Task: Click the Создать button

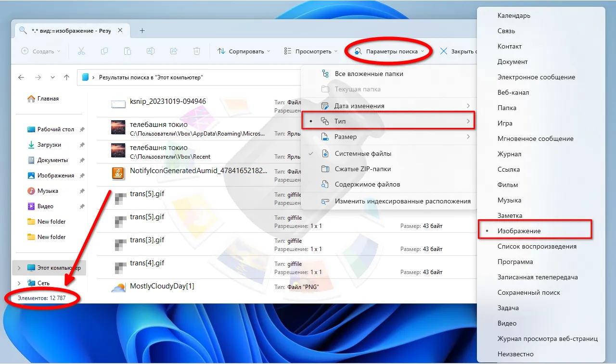Action: click(x=41, y=51)
